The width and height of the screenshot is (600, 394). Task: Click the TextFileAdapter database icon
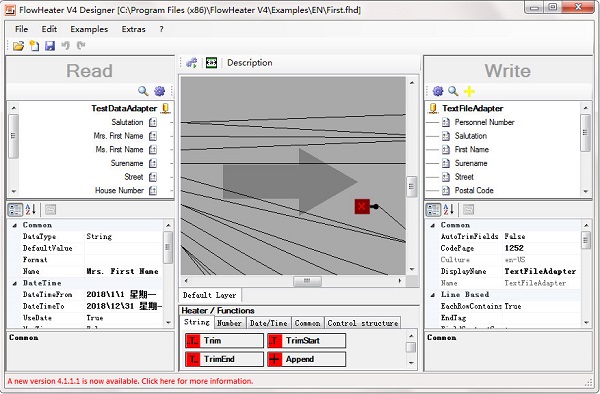[x=433, y=108]
